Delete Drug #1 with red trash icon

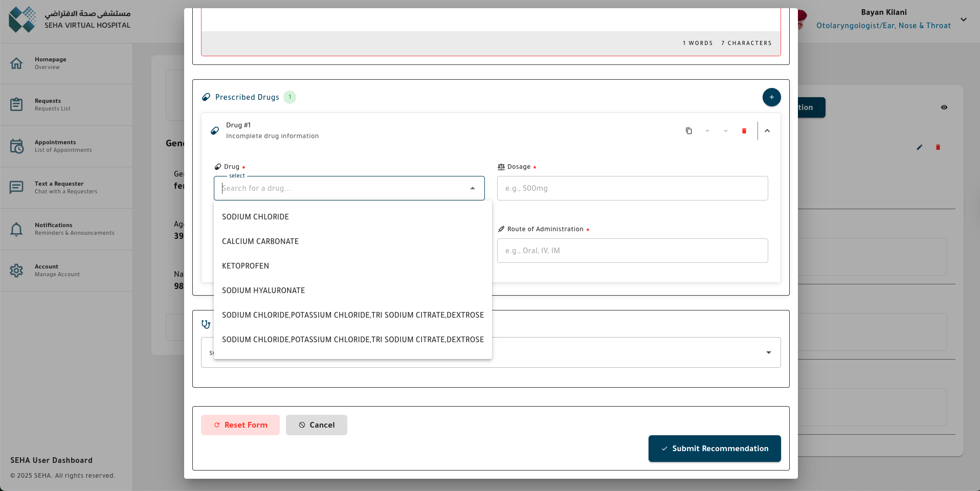coord(744,131)
